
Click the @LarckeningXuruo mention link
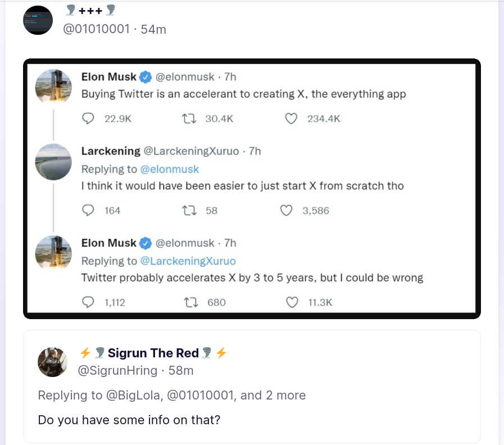pyautogui.click(x=188, y=261)
